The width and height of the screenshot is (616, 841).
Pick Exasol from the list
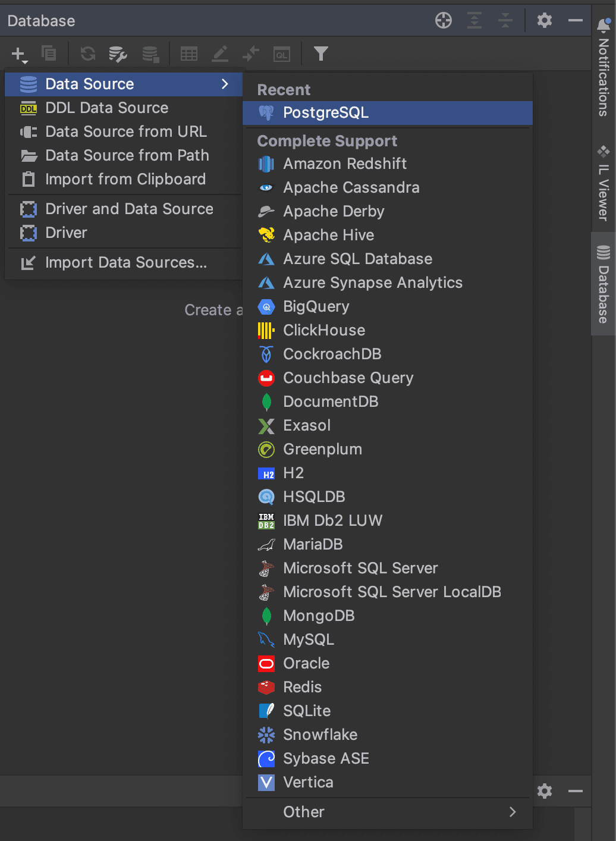click(x=388, y=425)
